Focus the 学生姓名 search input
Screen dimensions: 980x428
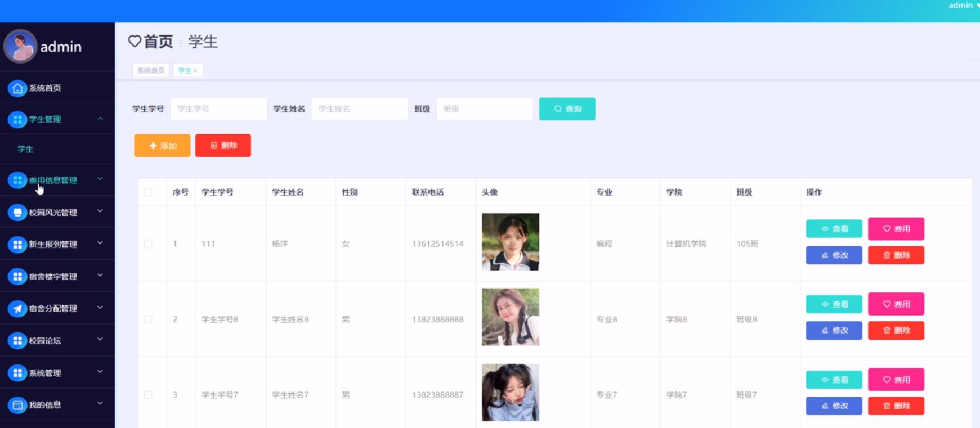(360, 109)
